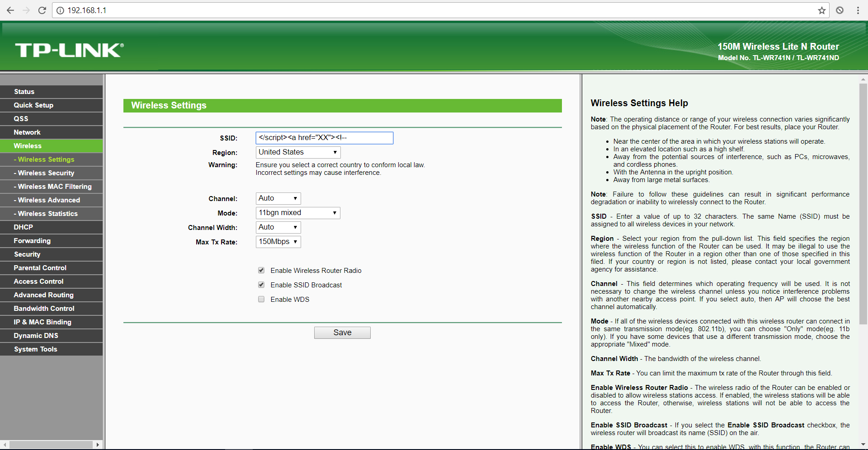This screenshot has height=450, width=868.
Task: Click the browser forward arrow
Action: (x=26, y=10)
